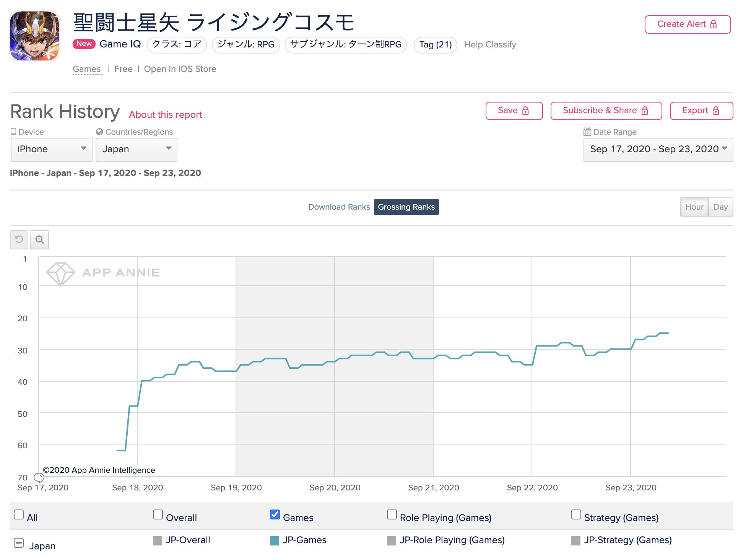Collapse the Japan row minus icon
Screen dimensions: 738x560
pos(19,543)
